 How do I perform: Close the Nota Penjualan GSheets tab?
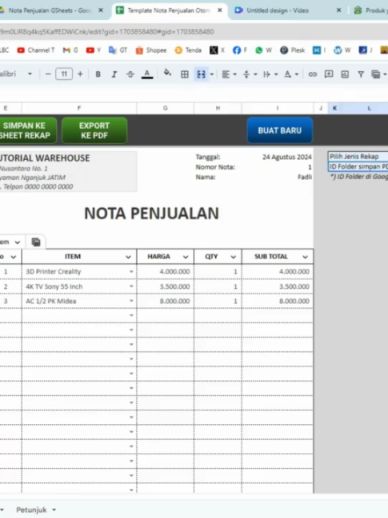[101, 10]
